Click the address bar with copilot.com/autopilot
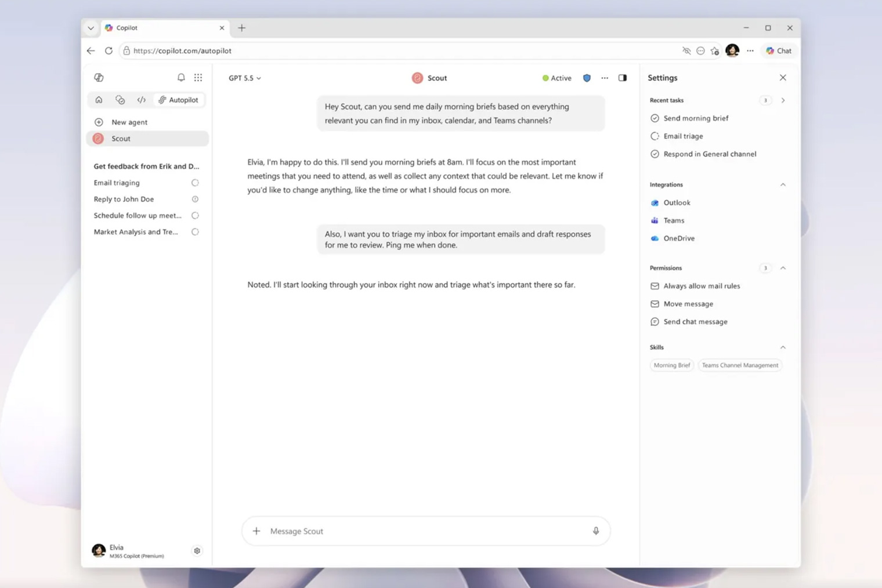 coord(400,51)
